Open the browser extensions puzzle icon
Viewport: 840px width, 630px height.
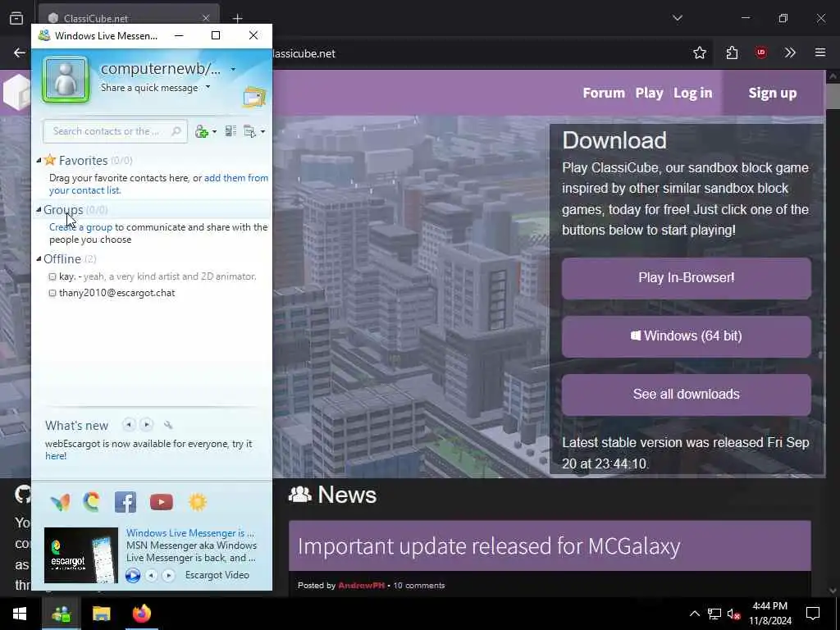pyautogui.click(x=732, y=52)
